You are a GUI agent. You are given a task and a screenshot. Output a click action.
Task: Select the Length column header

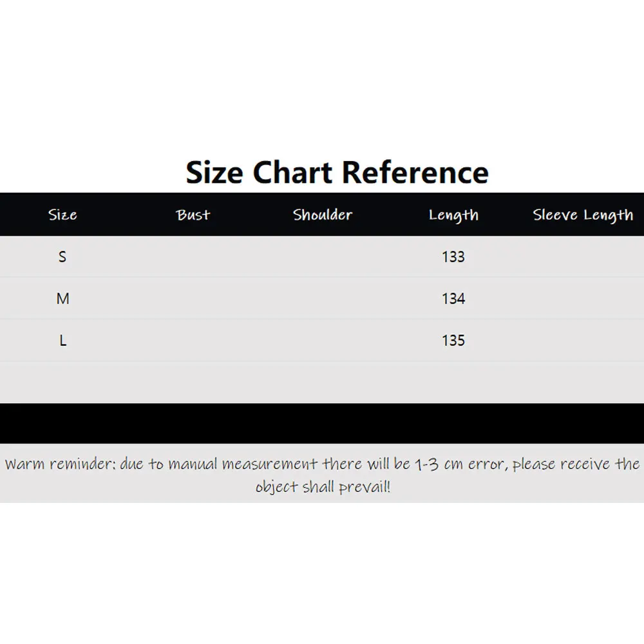click(x=453, y=215)
